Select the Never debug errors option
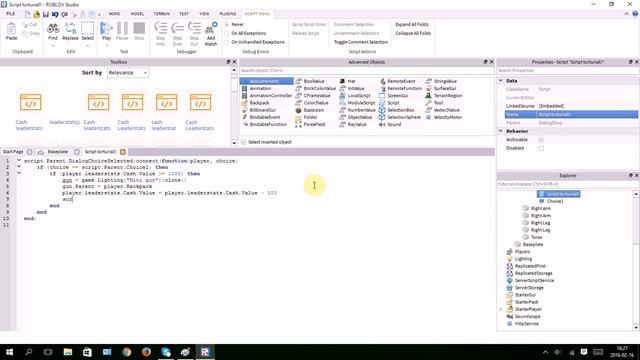640x360 pixels. (227, 24)
